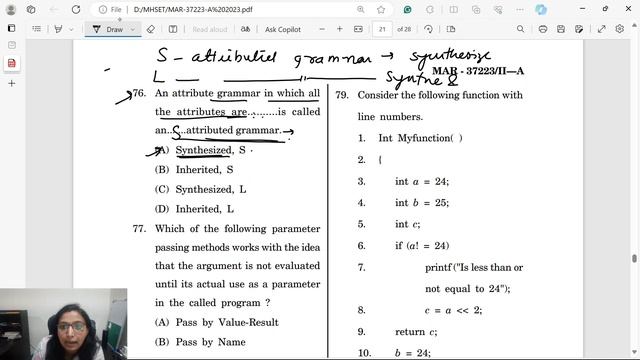Enter full screen mode
Screen dimensions: 640x360
602,29
